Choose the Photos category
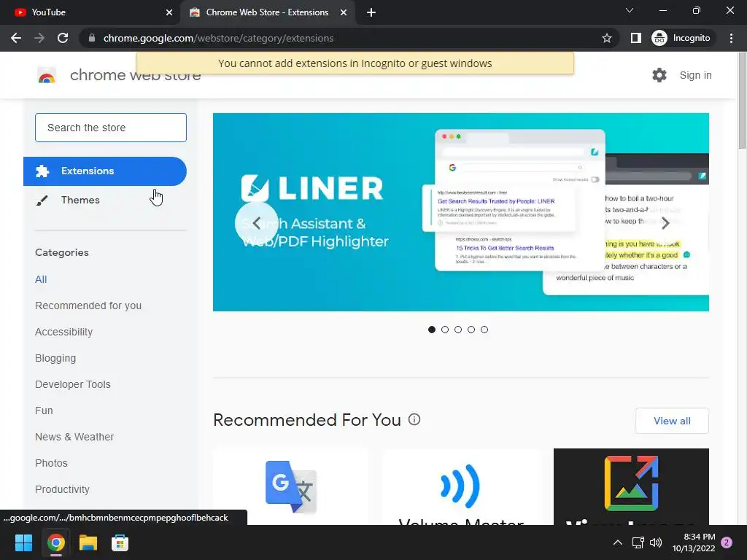The height and width of the screenshot is (560, 747). coord(51,463)
